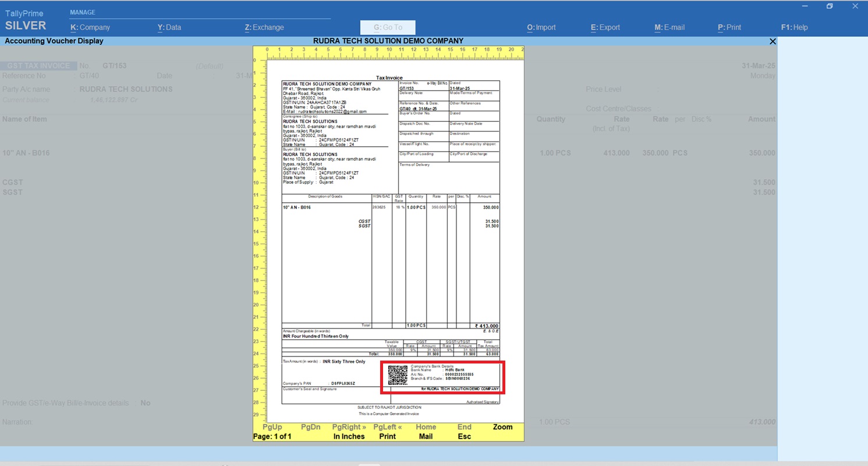Open the Import menu
This screenshot has height=466, width=868.
(541, 27)
